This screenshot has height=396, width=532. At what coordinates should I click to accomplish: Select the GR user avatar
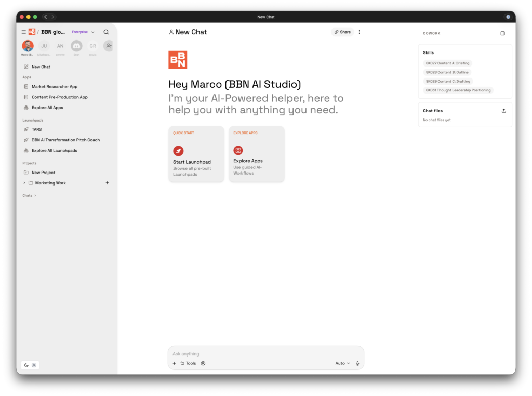pos(92,46)
